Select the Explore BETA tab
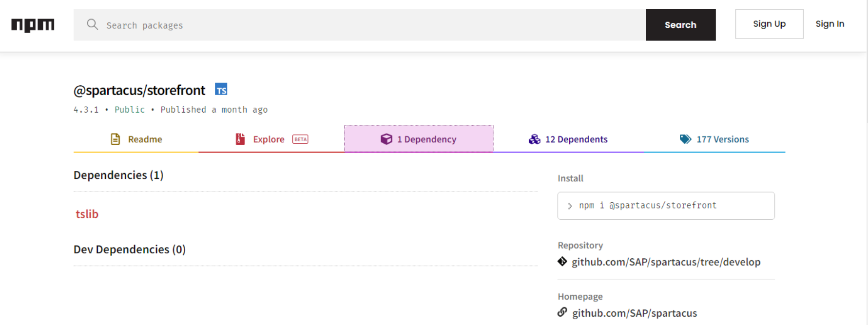The height and width of the screenshot is (325, 868). click(271, 139)
